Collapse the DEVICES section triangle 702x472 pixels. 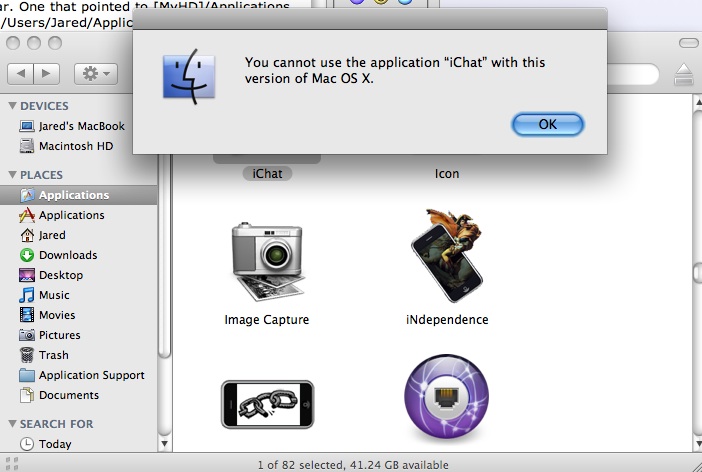click(13, 106)
